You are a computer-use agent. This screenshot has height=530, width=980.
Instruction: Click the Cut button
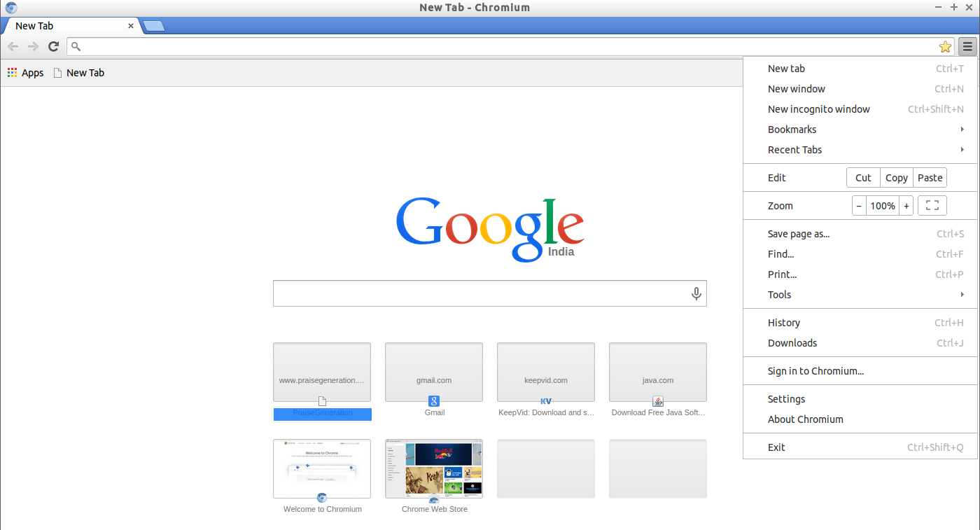tap(863, 178)
